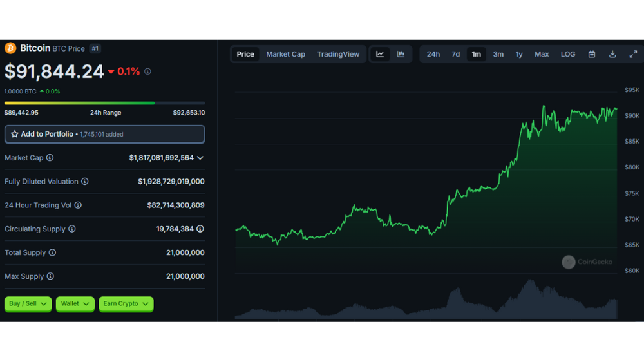Viewport: 644px width, 362px height.
Task: Click the $95K axis label
Action: tap(632, 90)
